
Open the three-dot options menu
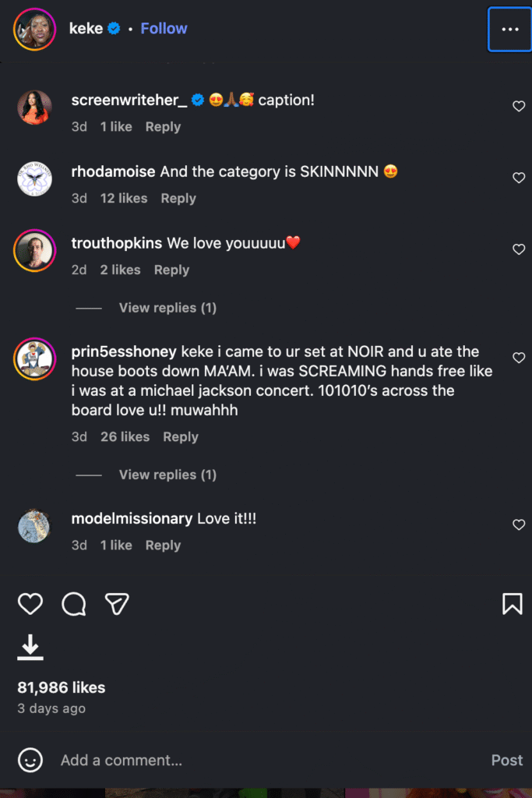coord(510,28)
